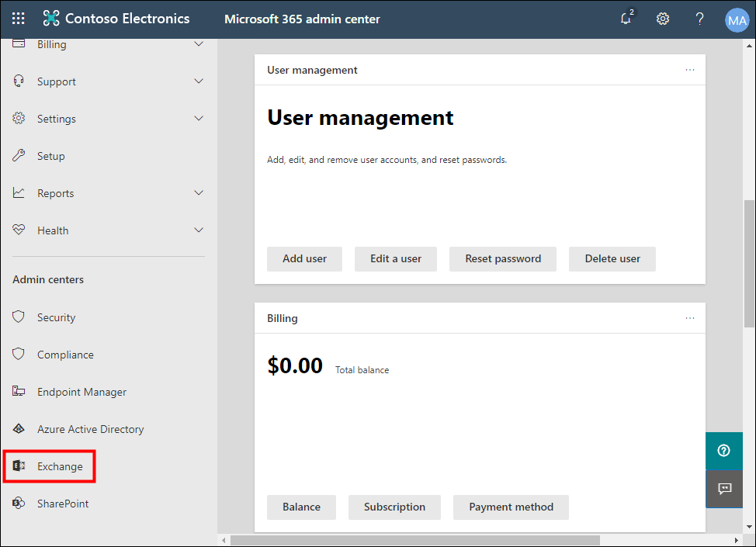Viewport: 756px width, 547px height.
Task: Open Billing card more options ellipsis
Action: click(x=690, y=318)
